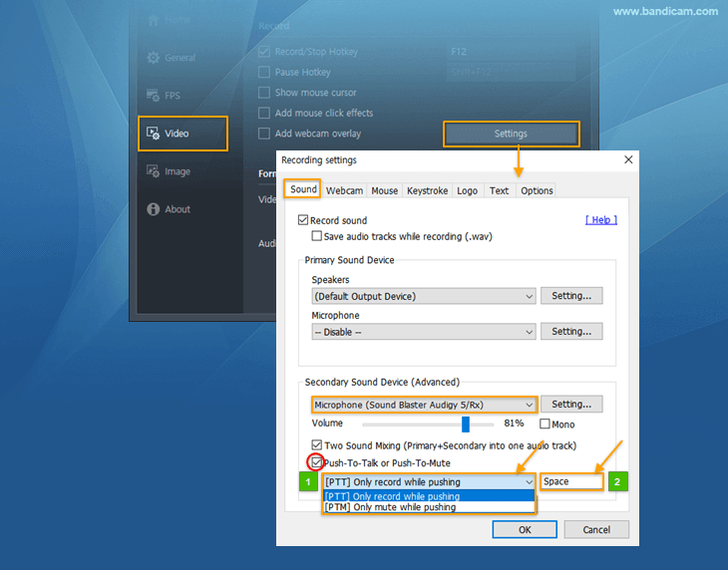
Task: Switch to the Keystroke tab
Action: pyautogui.click(x=427, y=190)
